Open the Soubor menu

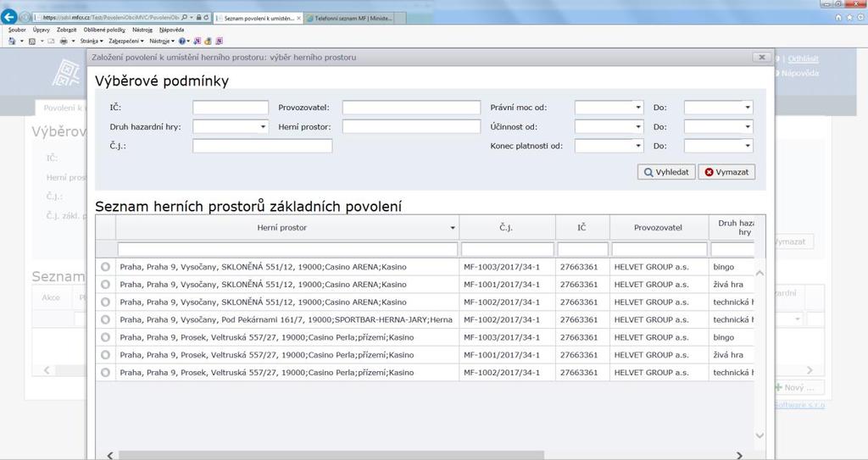coord(17,30)
